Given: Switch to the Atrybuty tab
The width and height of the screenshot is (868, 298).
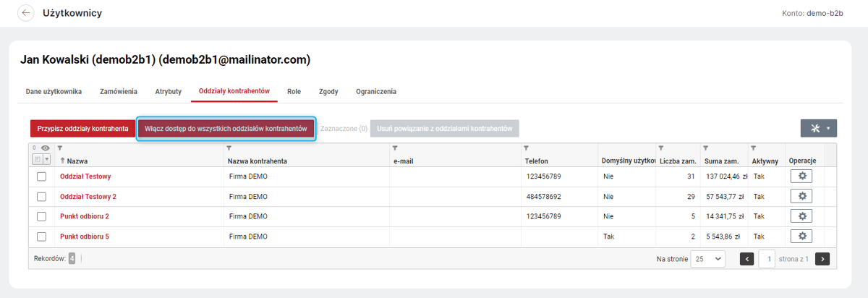Looking at the screenshot, I should pyautogui.click(x=168, y=92).
